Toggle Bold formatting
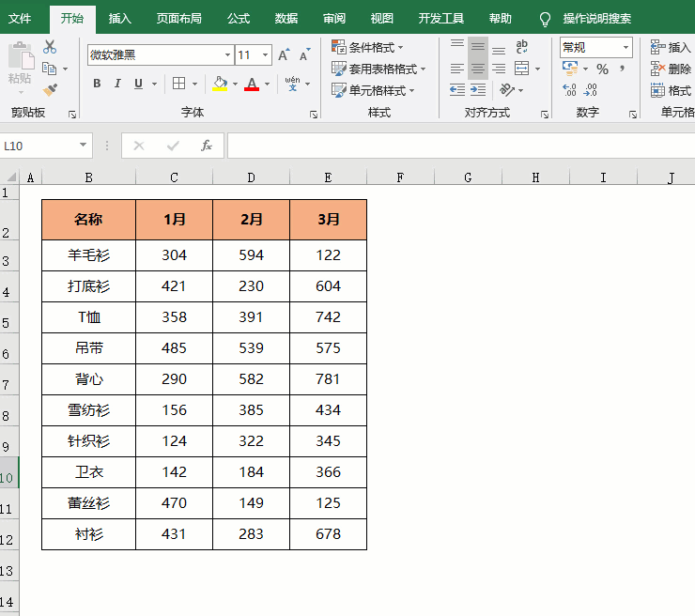This screenshot has width=695, height=616. point(97,84)
